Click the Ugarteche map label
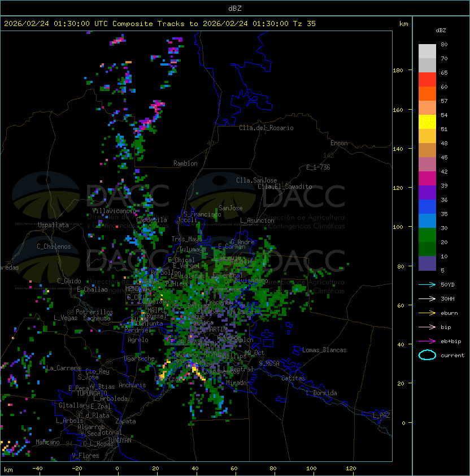The image size is (470, 476). point(140,358)
